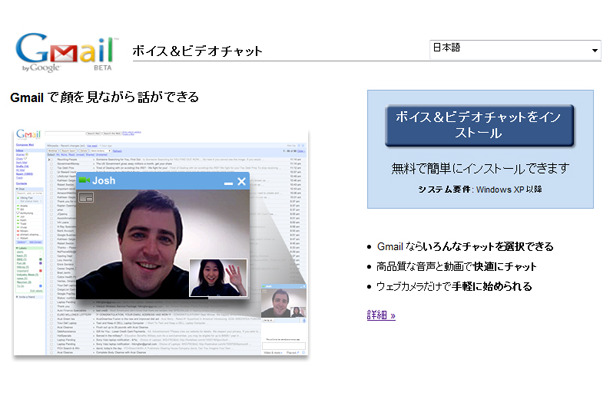Open the 日本語 language dropdown
This screenshot has height=400, width=610.
click(515, 50)
